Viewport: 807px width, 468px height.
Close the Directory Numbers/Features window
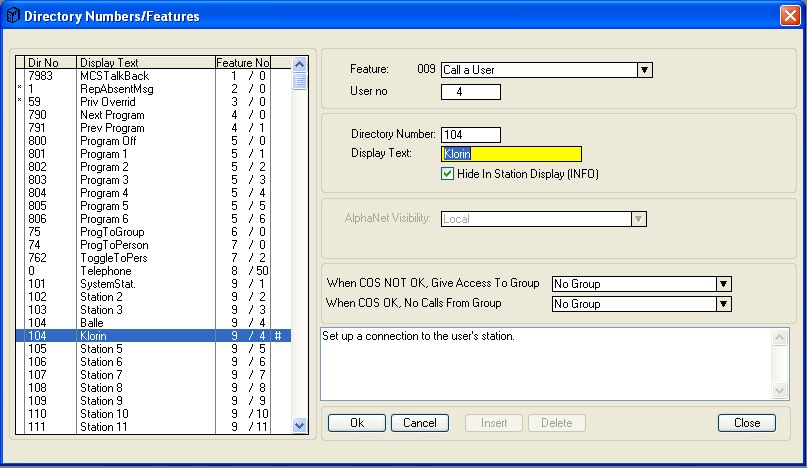click(790, 15)
